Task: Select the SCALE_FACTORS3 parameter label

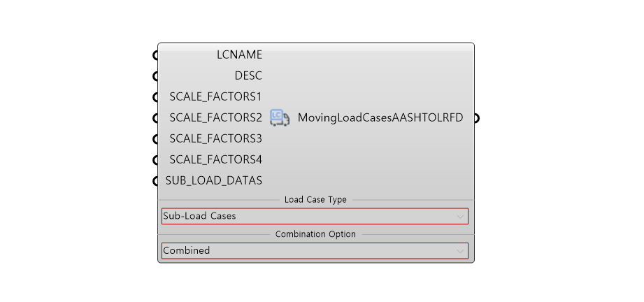Action: pyautogui.click(x=215, y=138)
